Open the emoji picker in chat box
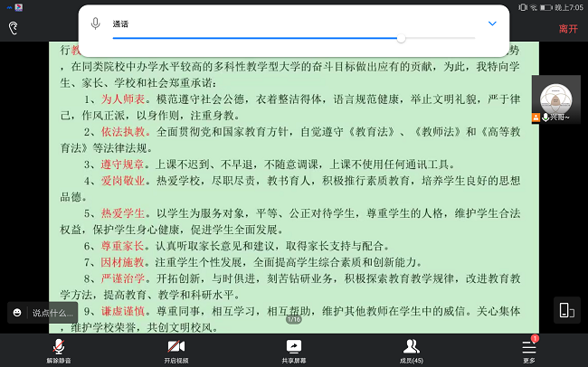The width and height of the screenshot is (588, 367). 17,313
